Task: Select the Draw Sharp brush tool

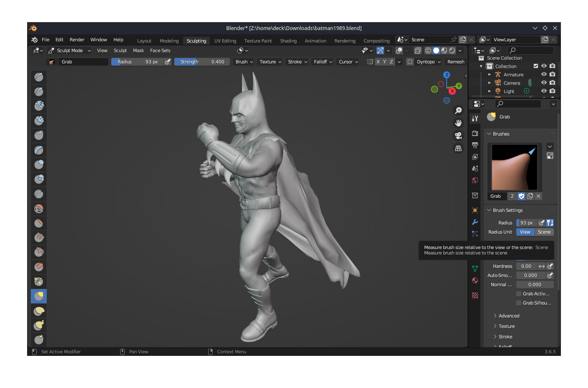Action: [39, 91]
